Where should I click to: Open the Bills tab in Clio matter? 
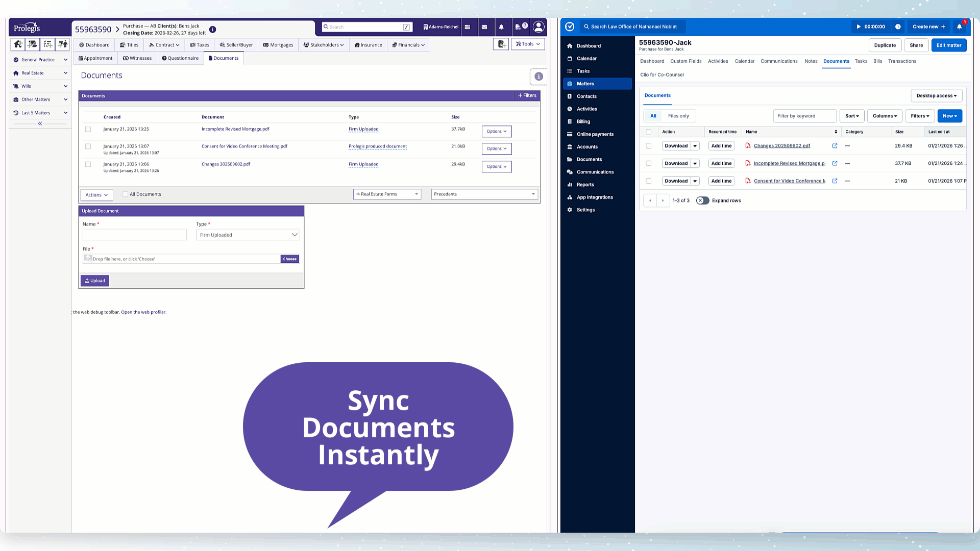pos(877,61)
